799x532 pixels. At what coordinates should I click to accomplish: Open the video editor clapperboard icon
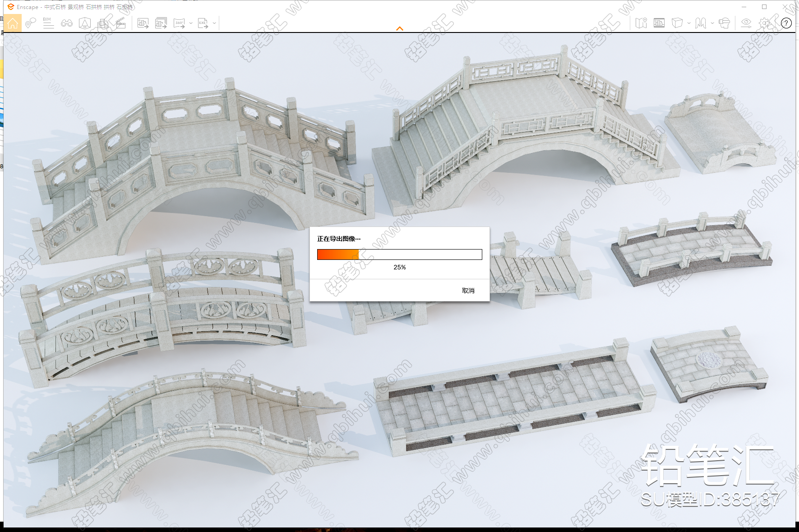(121, 23)
